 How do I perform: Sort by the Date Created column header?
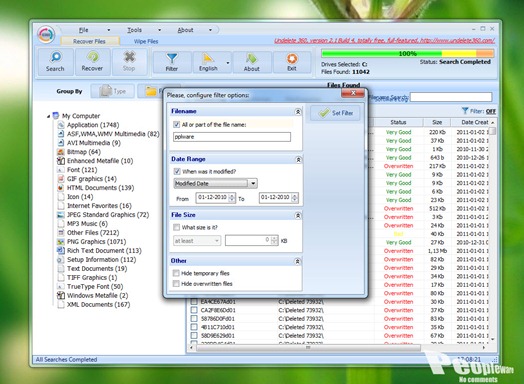[x=472, y=122]
